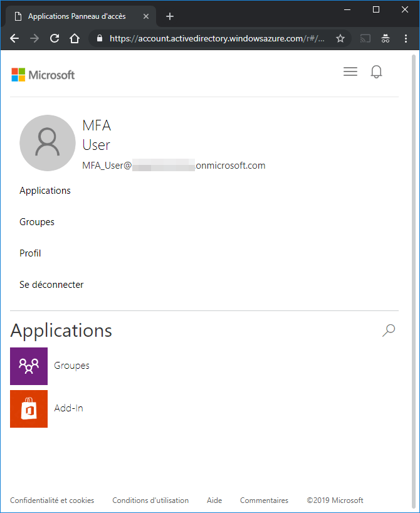Open the Commentaires footer link
Viewport: 420px width, 513px height.
(x=264, y=500)
